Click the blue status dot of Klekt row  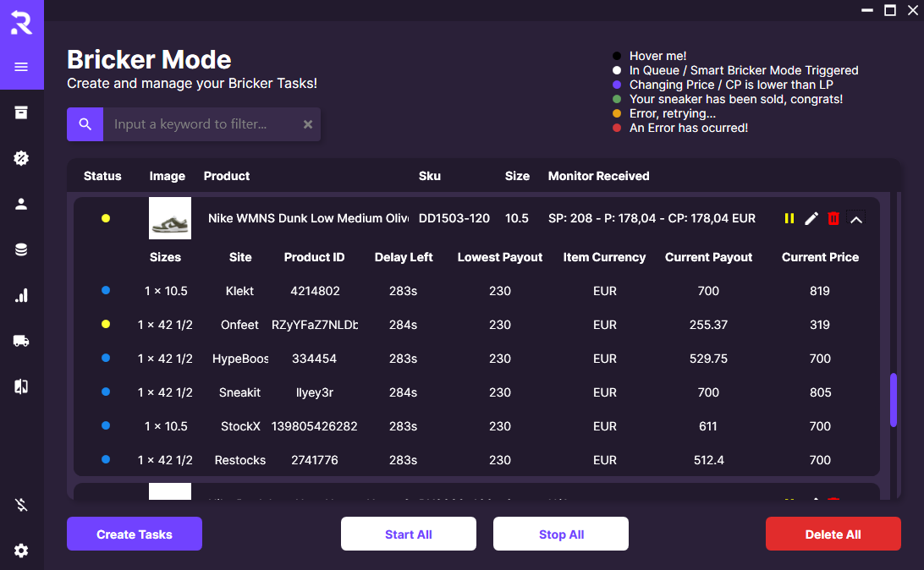click(x=106, y=290)
